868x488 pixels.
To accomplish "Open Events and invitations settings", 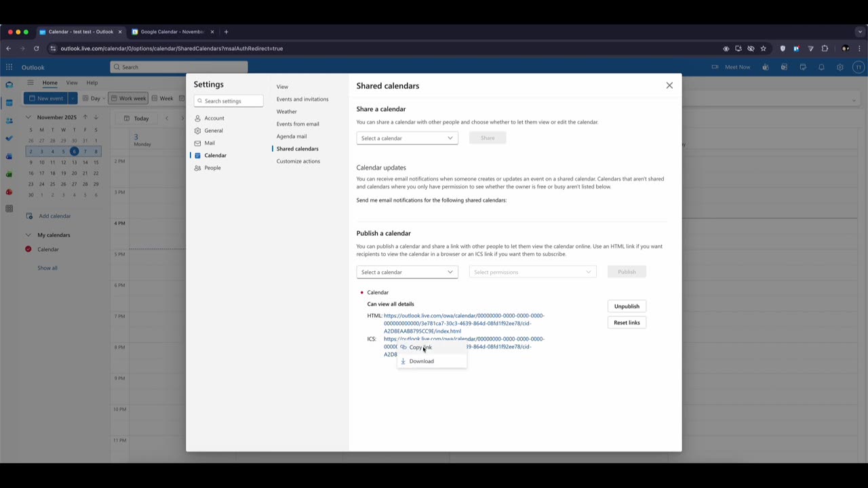I will tap(302, 99).
